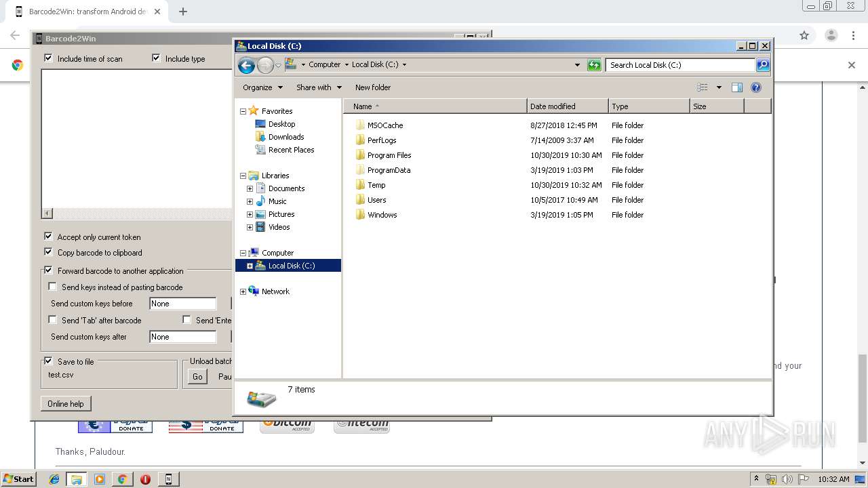Open a new Chrome tab with plus
Viewport: 868px width, 488px height.
click(x=183, y=12)
